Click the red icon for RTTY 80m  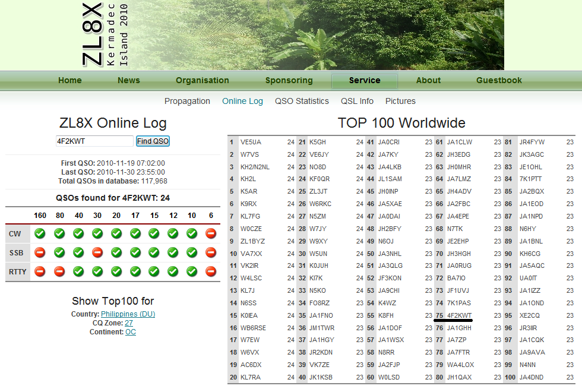point(59,271)
